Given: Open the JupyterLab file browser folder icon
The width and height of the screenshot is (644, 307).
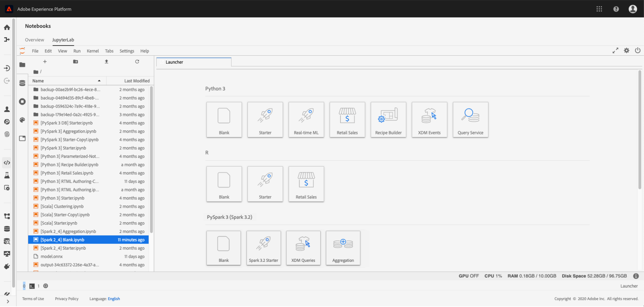Looking at the screenshot, I should pyautogui.click(x=22, y=65).
